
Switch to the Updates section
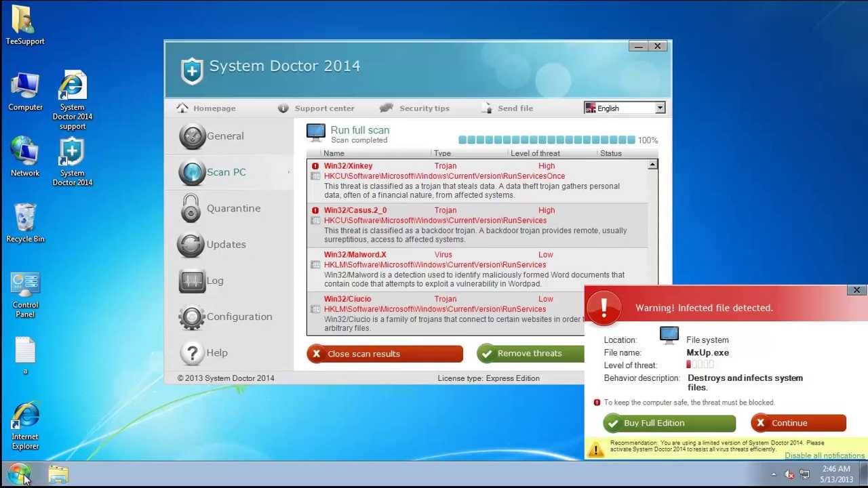pyautogui.click(x=226, y=245)
